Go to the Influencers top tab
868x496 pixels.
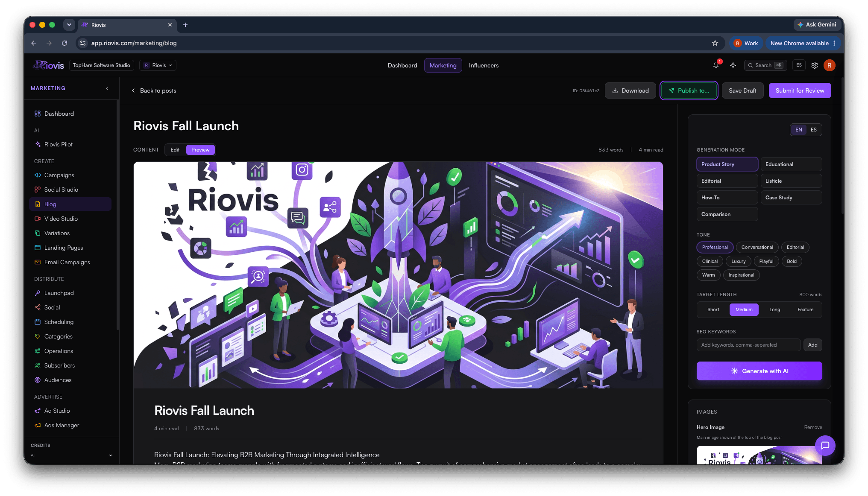click(484, 65)
